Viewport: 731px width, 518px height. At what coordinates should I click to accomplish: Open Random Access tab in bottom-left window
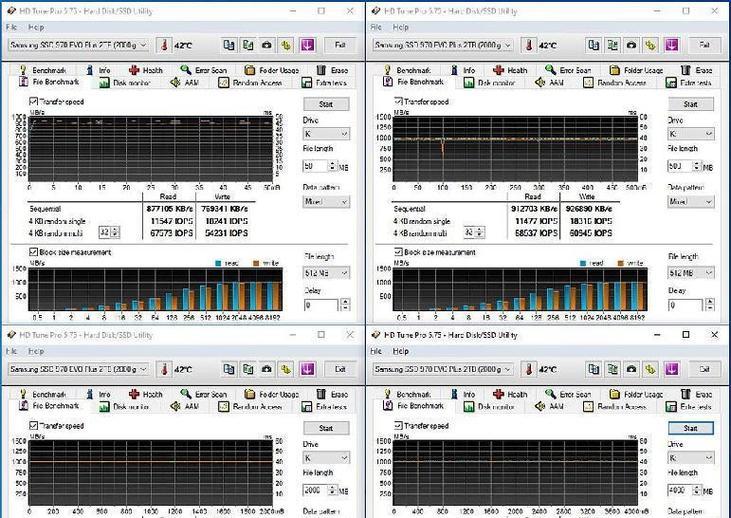(250, 407)
